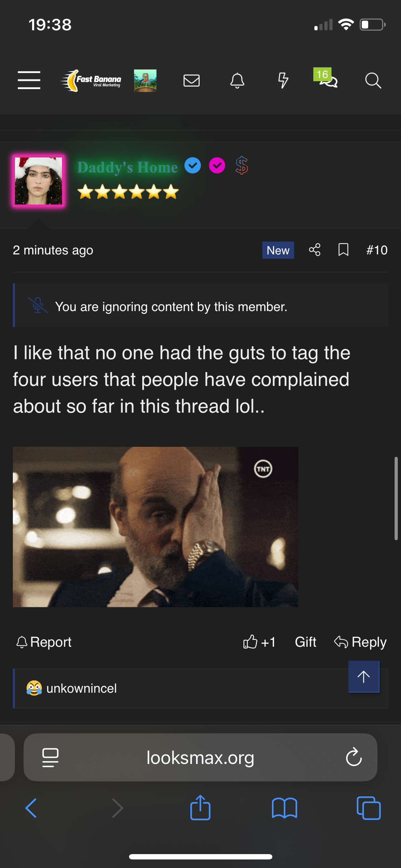This screenshot has height=868, width=401.
Task: Open the hamburger navigation menu
Action: pyautogui.click(x=29, y=80)
